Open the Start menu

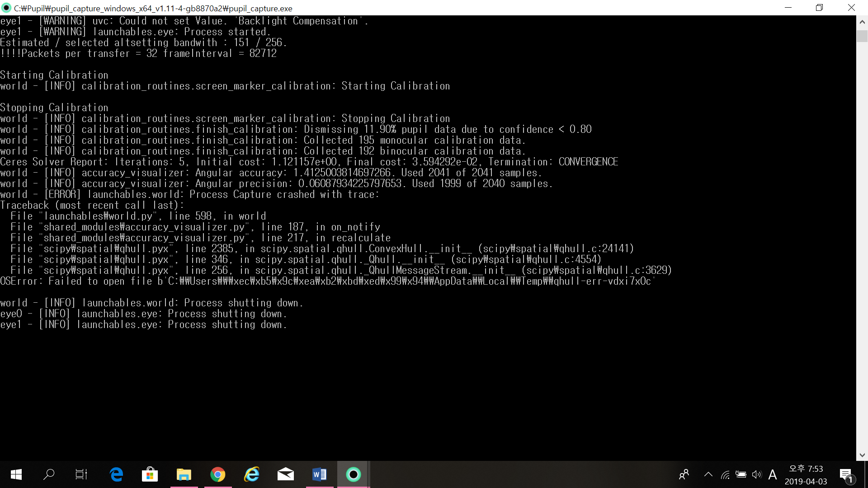(x=15, y=474)
